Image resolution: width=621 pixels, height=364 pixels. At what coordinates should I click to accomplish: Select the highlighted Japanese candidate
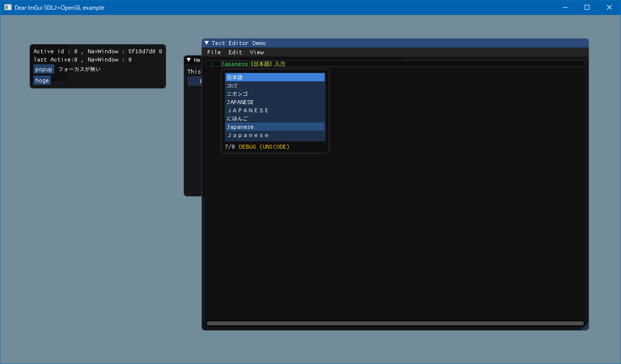pyautogui.click(x=275, y=127)
